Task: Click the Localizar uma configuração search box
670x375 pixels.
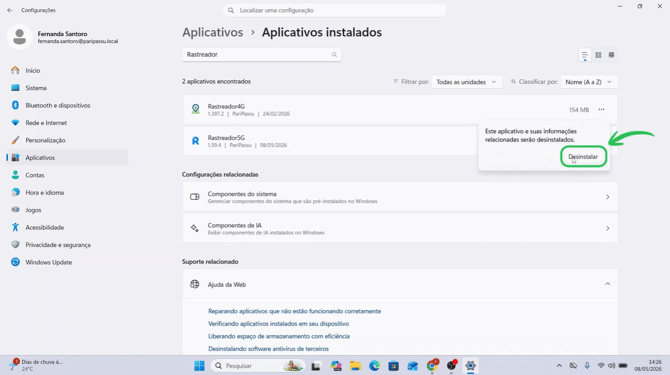Action: pyautogui.click(x=335, y=10)
